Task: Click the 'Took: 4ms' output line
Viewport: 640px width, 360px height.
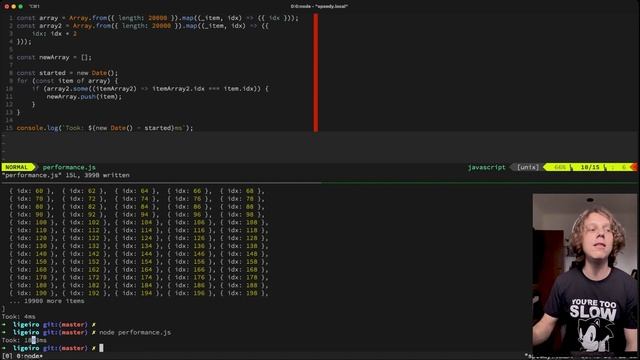Action: point(18,317)
